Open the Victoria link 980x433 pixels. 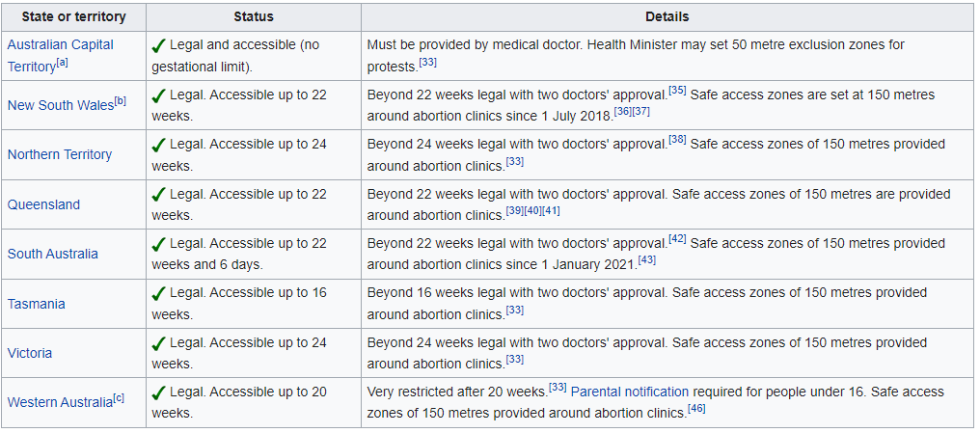click(30, 353)
